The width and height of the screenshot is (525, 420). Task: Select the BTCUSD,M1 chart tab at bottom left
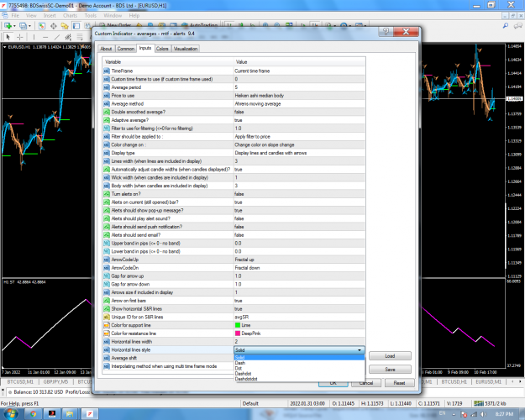(x=20, y=382)
